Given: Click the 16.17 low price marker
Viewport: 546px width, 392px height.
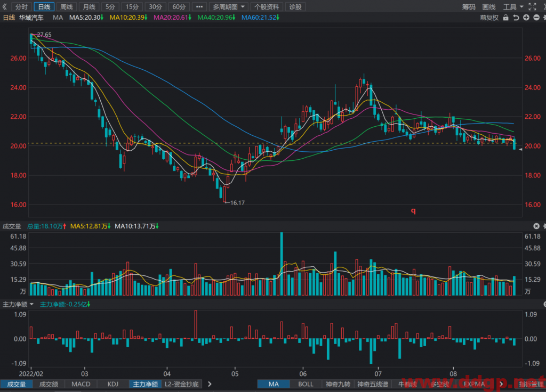Looking at the screenshot, I should (x=237, y=203).
